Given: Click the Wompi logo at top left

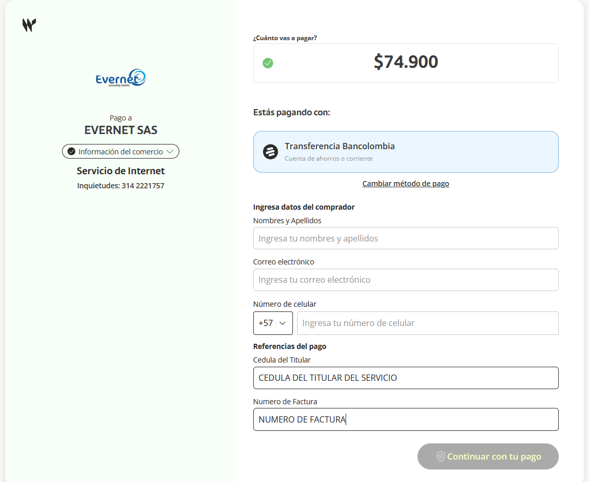Looking at the screenshot, I should click(x=29, y=25).
